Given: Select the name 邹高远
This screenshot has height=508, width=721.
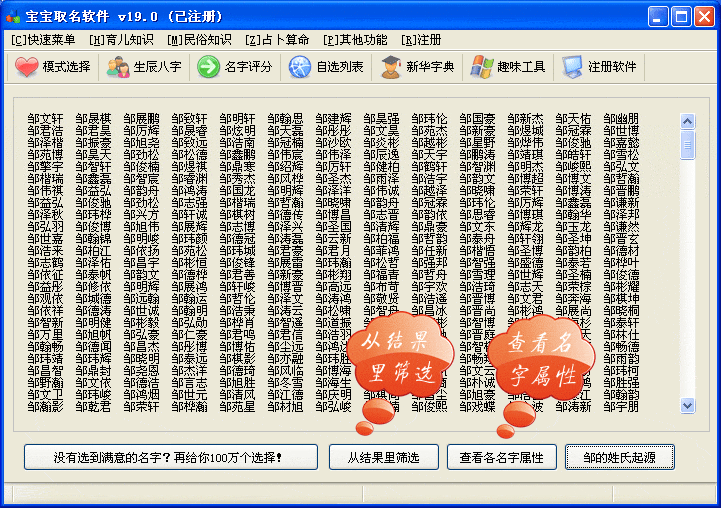Looking at the screenshot, I should [x=333, y=286].
